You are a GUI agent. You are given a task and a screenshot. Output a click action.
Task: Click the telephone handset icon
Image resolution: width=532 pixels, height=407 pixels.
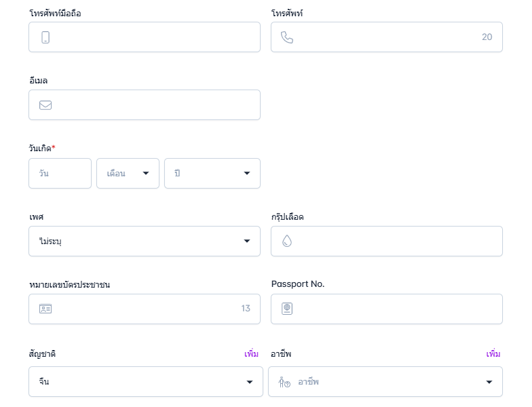tap(287, 37)
